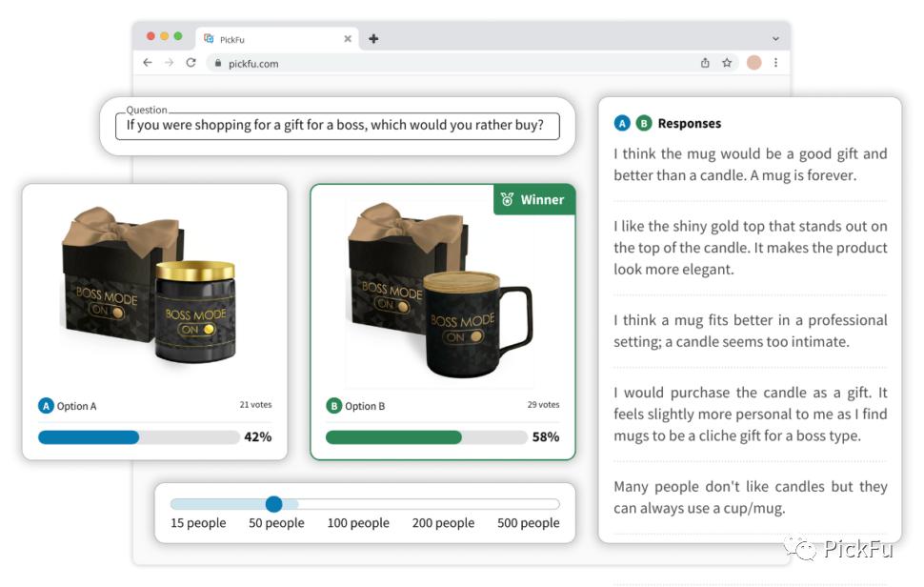
Task: Click response about shiny gold top
Action: pos(751,248)
